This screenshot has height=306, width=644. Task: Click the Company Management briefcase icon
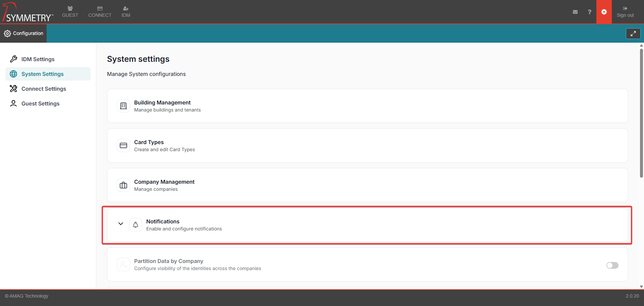pos(123,185)
